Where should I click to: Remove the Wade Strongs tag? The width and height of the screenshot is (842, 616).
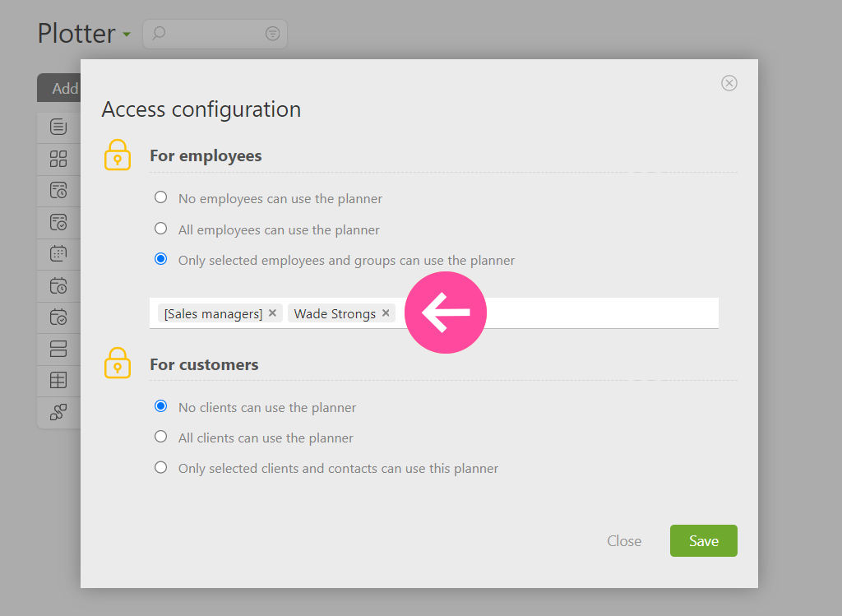tap(386, 313)
